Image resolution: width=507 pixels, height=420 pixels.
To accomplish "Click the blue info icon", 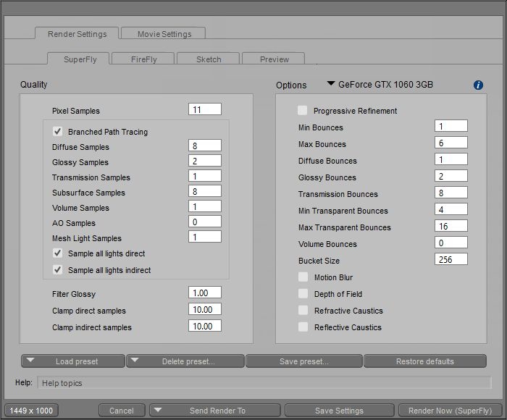I will point(478,85).
